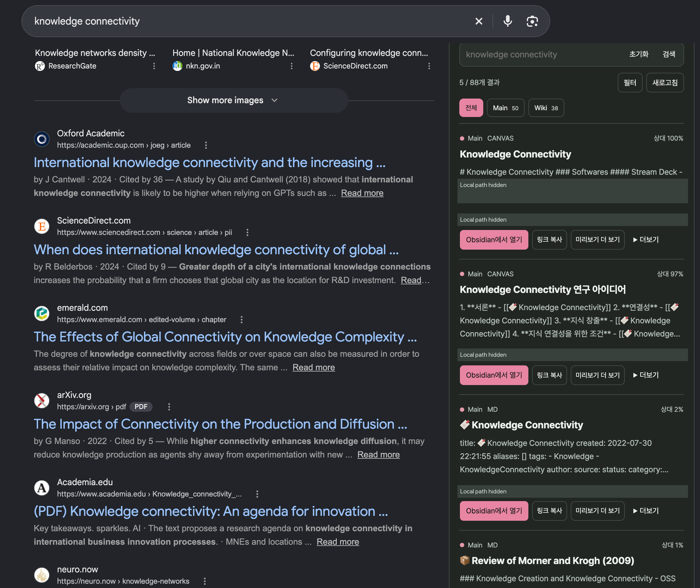Open more options for the ScienceDirect article result

pyautogui.click(x=248, y=232)
